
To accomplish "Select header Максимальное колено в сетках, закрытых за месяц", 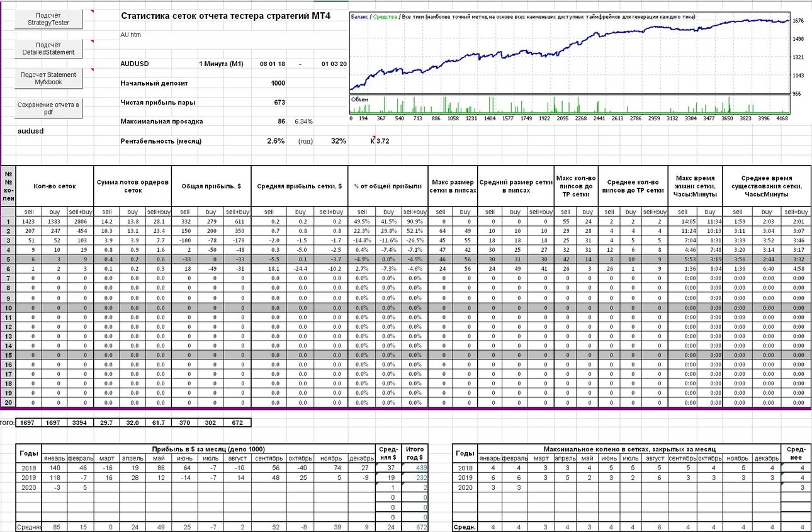I will tap(629, 448).
